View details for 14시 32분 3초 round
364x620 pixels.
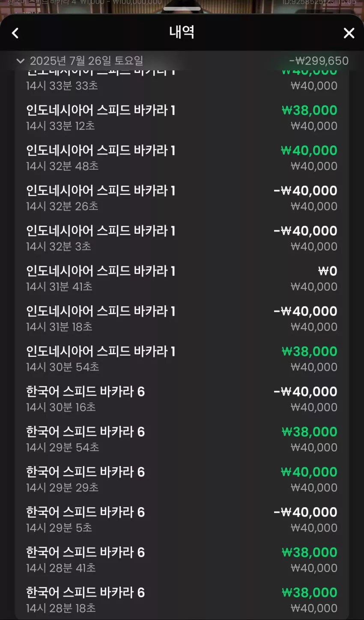click(182, 238)
